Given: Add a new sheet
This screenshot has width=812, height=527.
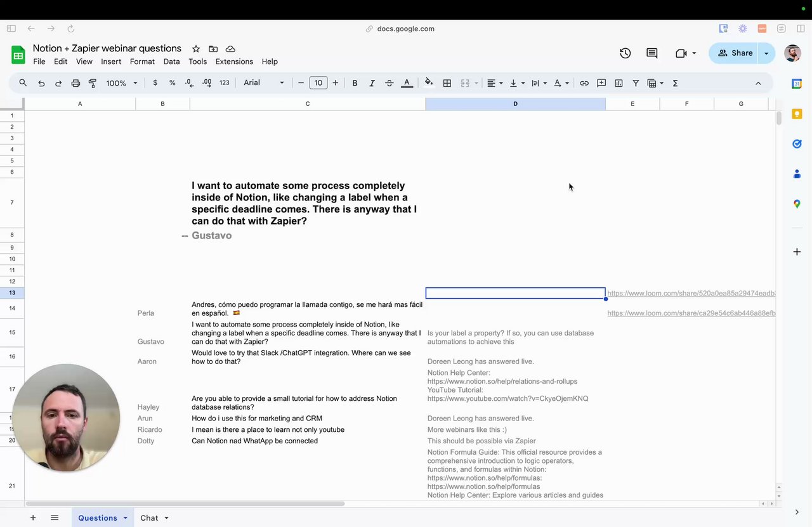Looking at the screenshot, I should tap(33, 518).
